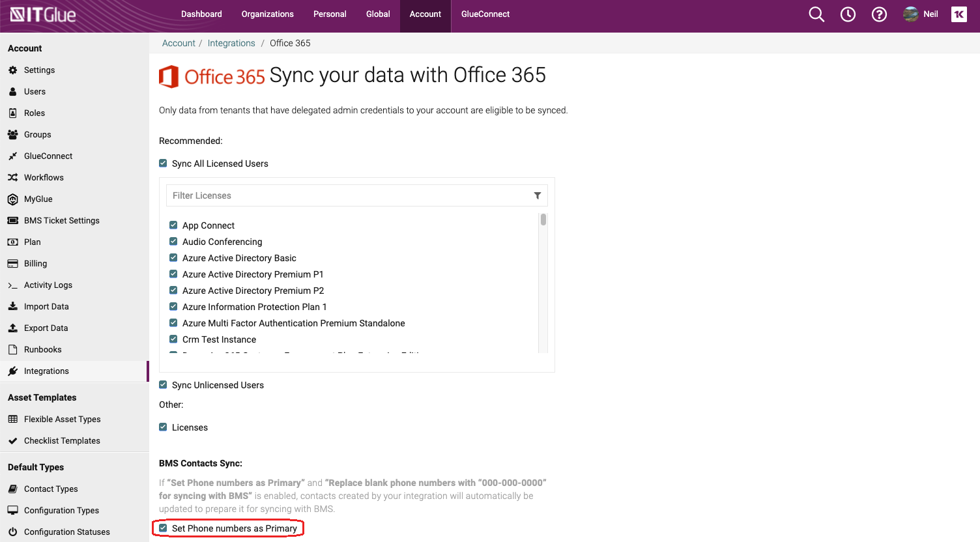Open the help question mark icon
The height and width of the screenshot is (542, 980).
coord(879,14)
